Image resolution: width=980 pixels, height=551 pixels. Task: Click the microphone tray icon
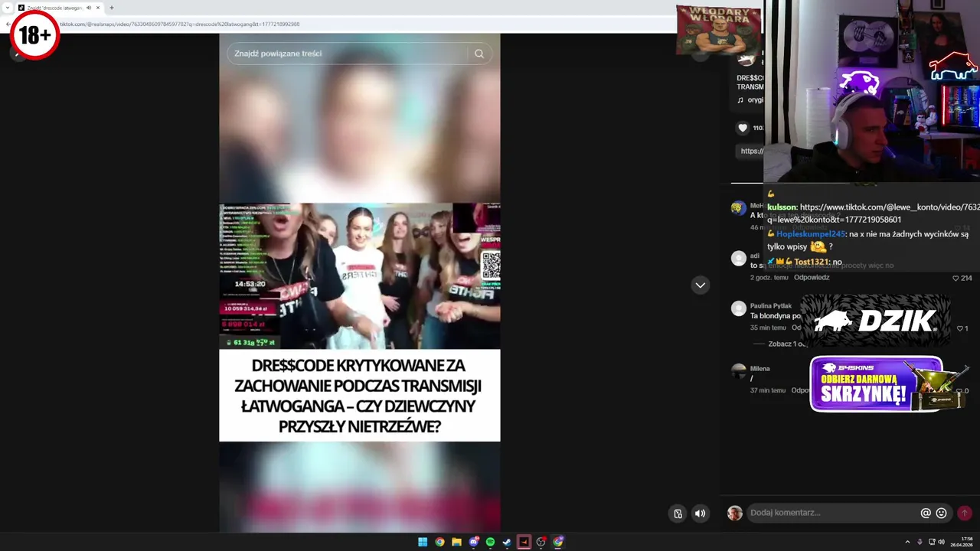pyautogui.click(x=920, y=542)
